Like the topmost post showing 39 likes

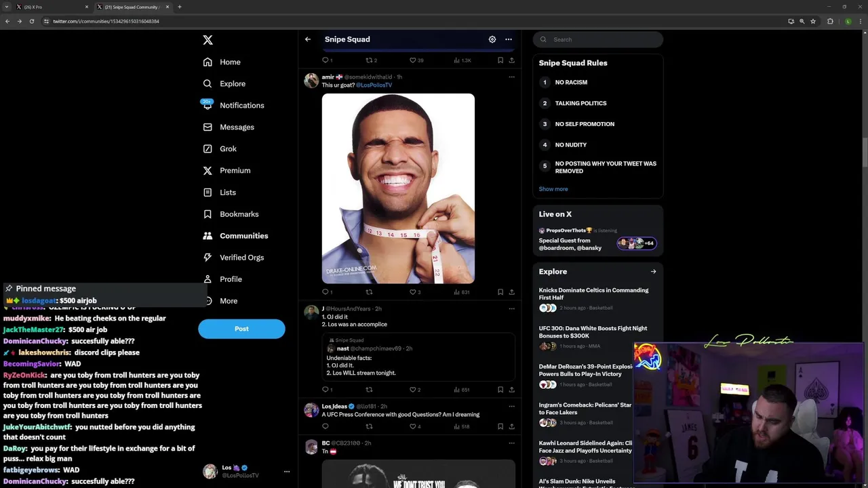click(416, 60)
